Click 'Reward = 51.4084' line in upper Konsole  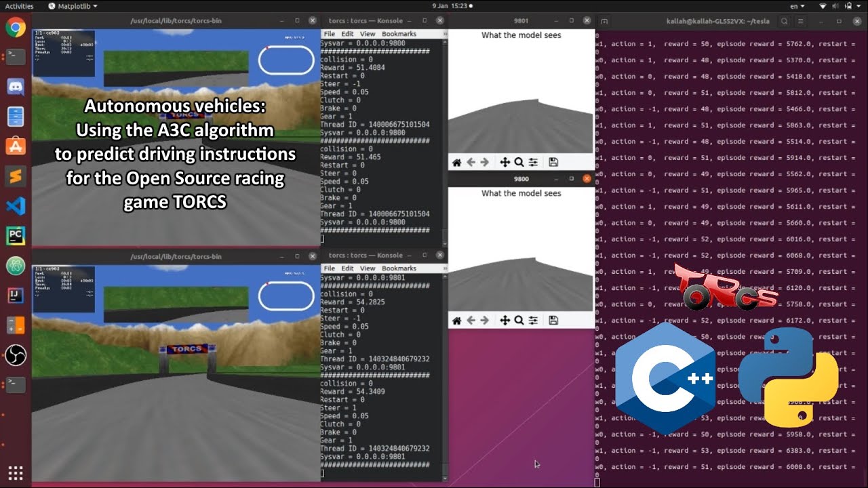pyautogui.click(x=353, y=68)
